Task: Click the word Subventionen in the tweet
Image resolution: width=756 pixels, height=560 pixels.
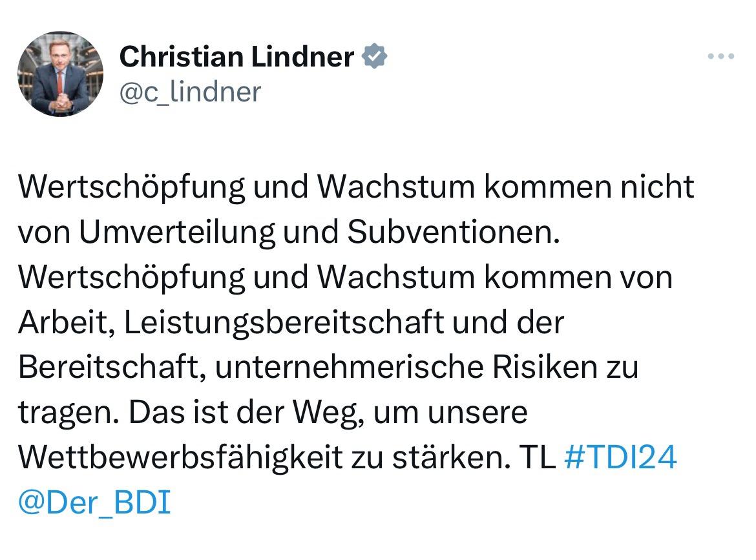Action: (451, 233)
